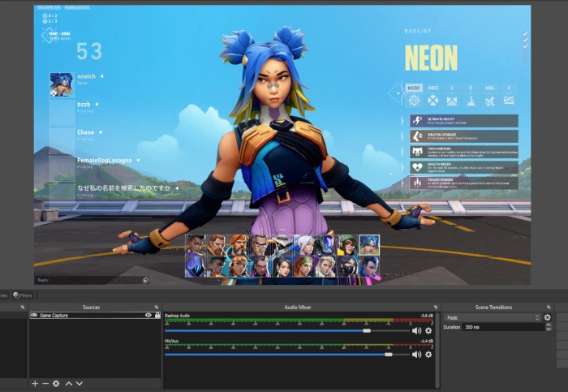Pick Viper with black mask portrait
Viewport: 568px width, 392px height.
(348, 267)
